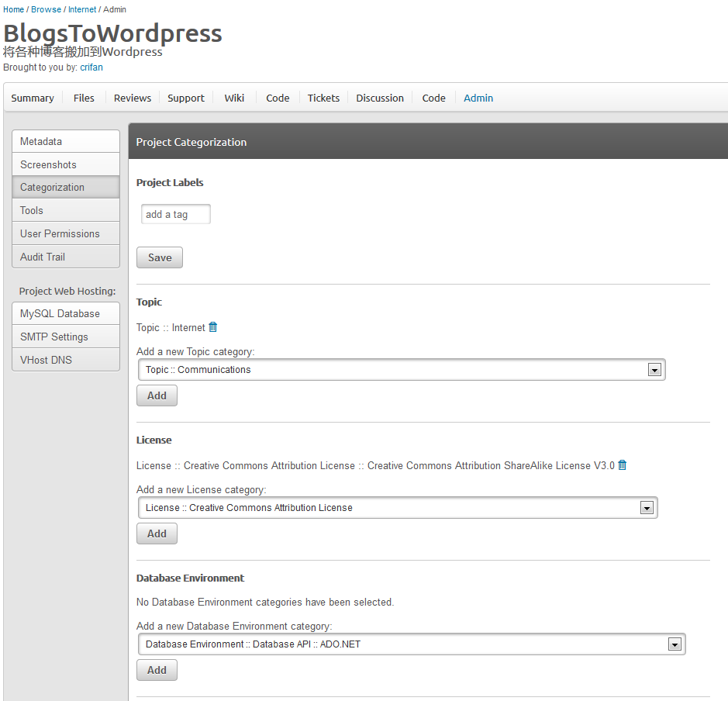This screenshot has height=701, width=728.
Task: Save the project labels
Action: tap(160, 257)
